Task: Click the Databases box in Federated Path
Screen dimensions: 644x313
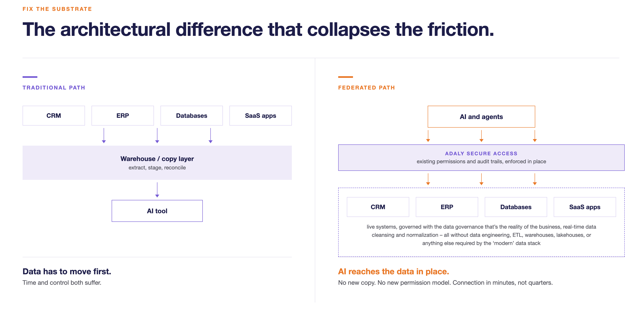Action: click(x=516, y=207)
